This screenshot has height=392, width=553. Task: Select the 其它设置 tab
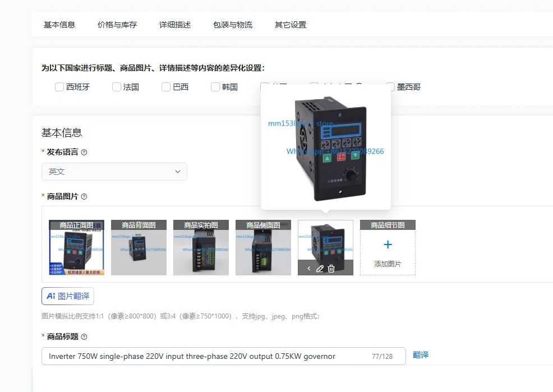291,25
